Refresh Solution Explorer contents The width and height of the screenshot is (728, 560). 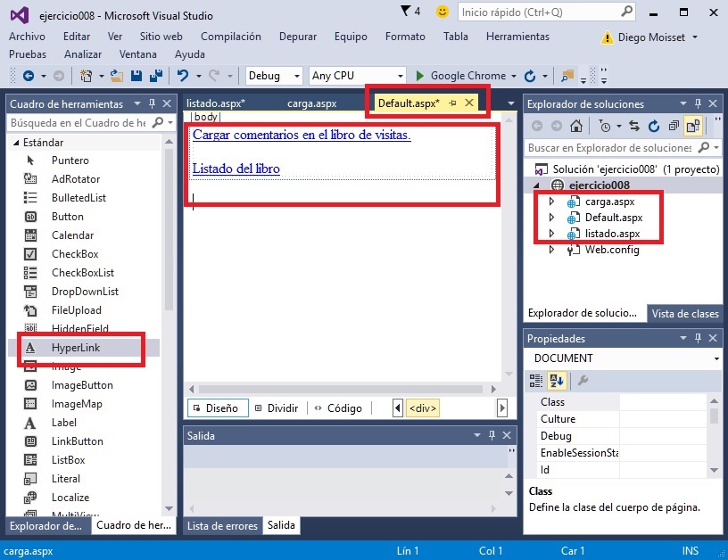[654, 126]
